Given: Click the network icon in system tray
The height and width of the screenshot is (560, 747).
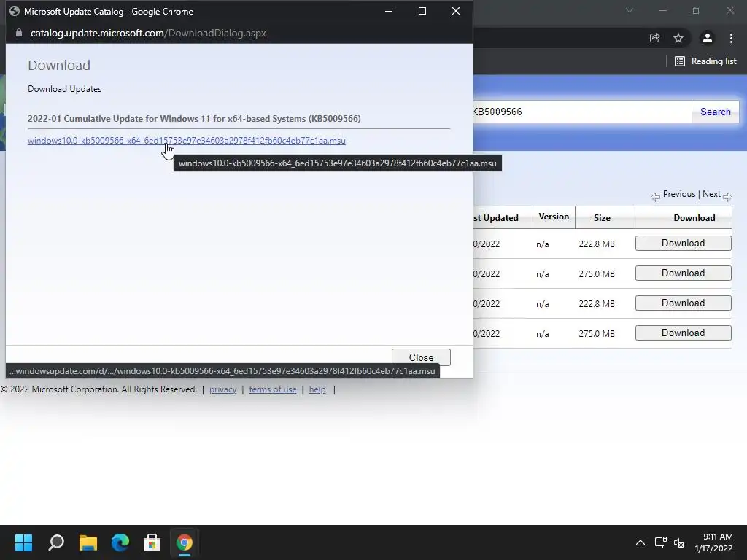Looking at the screenshot, I should pos(660,542).
